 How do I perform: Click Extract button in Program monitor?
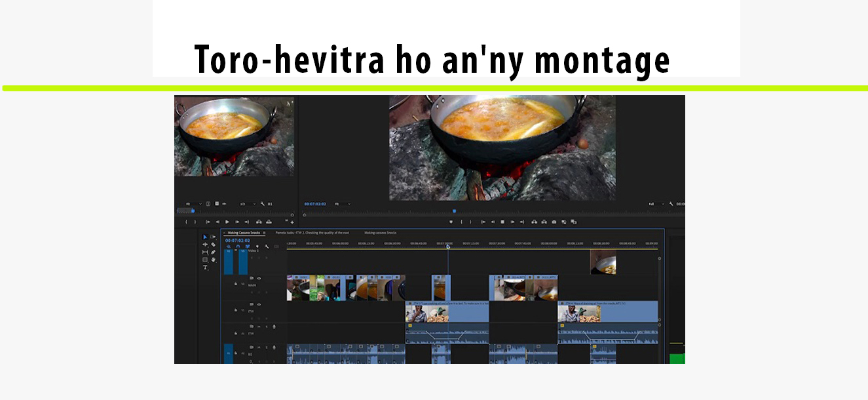click(x=544, y=222)
